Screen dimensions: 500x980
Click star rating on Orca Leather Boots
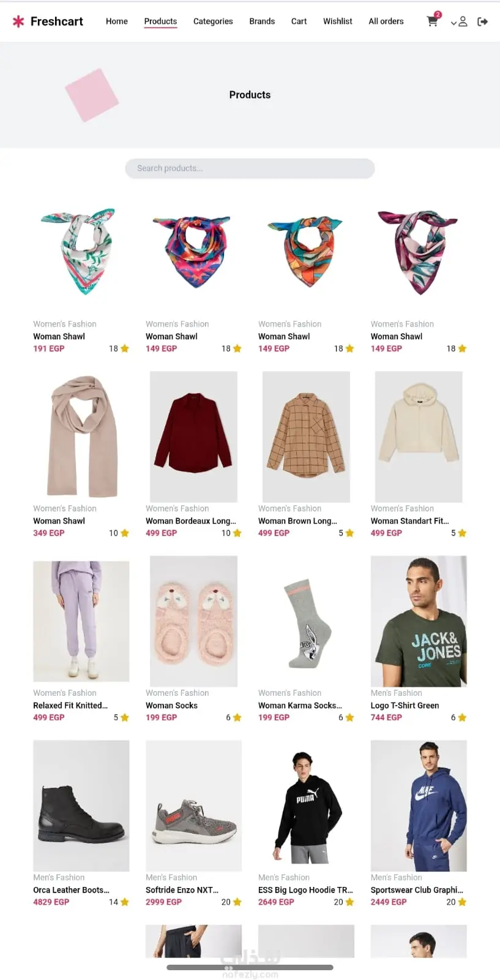(125, 902)
